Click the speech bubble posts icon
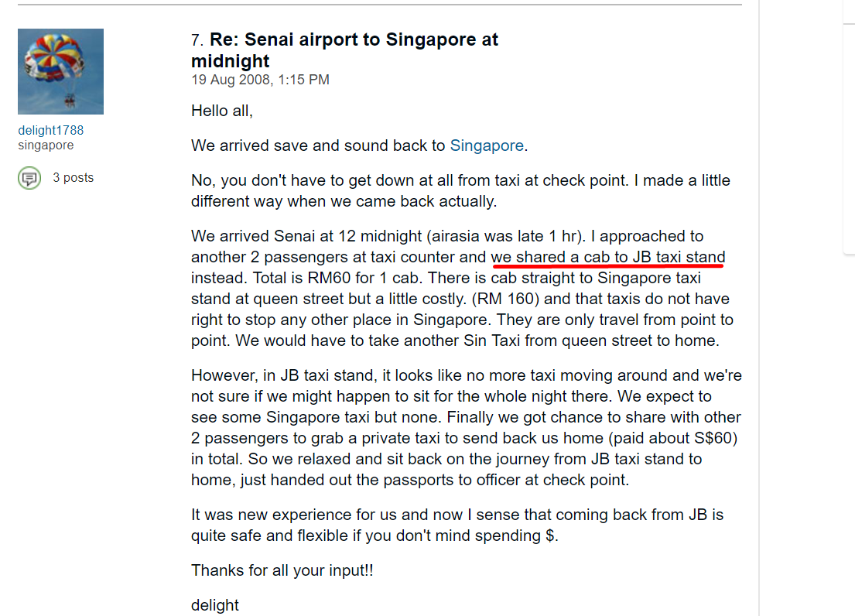The image size is (855, 616). (29, 178)
